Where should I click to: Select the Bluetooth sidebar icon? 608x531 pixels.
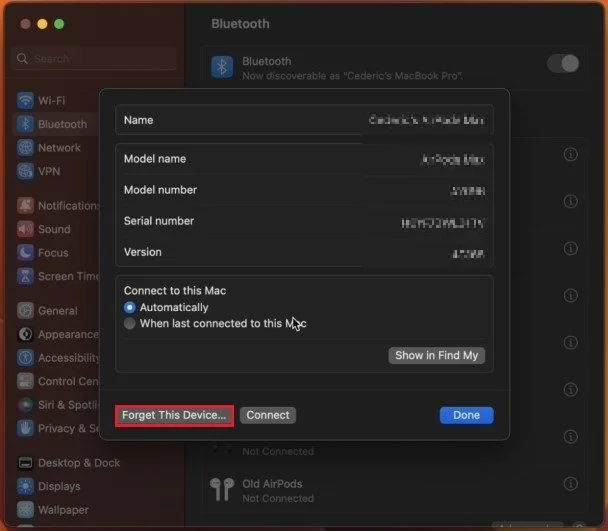click(x=25, y=124)
